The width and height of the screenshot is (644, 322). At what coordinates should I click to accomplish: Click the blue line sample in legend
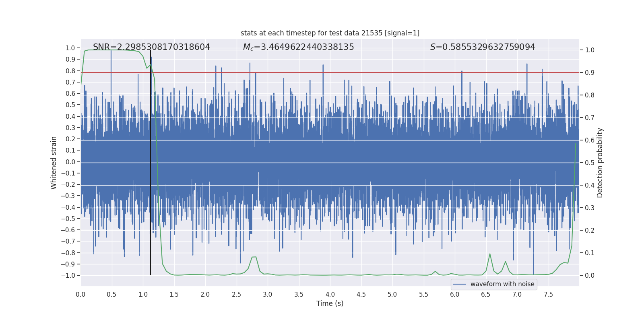460,284
